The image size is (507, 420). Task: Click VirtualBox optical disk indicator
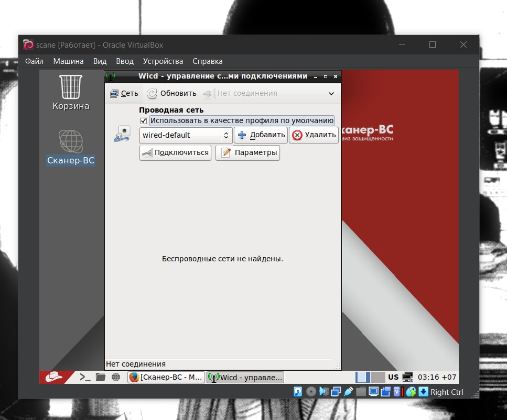311,392
